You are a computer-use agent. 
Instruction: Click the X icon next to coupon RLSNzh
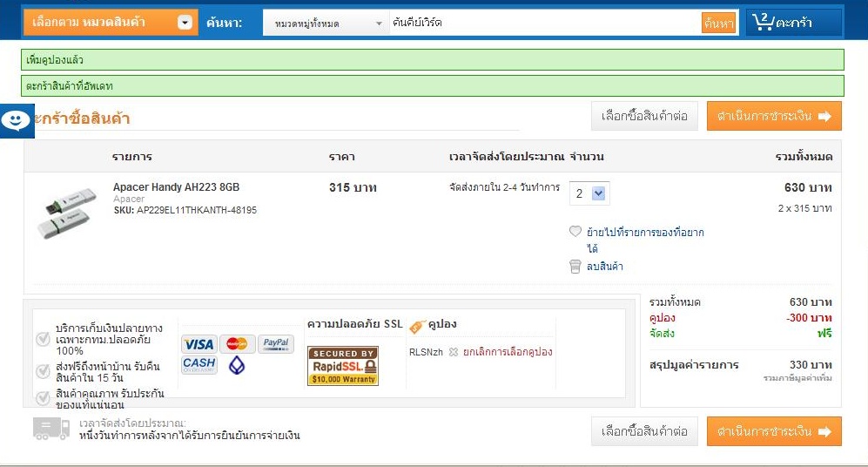coord(454,352)
